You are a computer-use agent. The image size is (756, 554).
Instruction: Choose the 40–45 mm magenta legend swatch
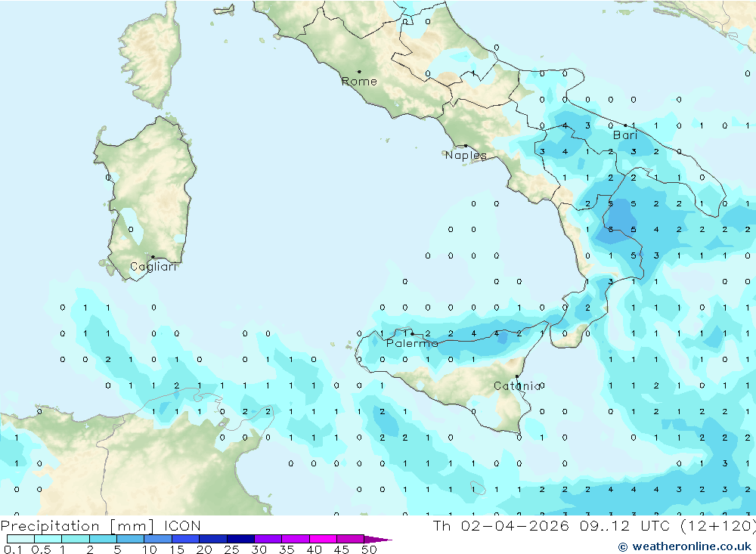pos(323,539)
